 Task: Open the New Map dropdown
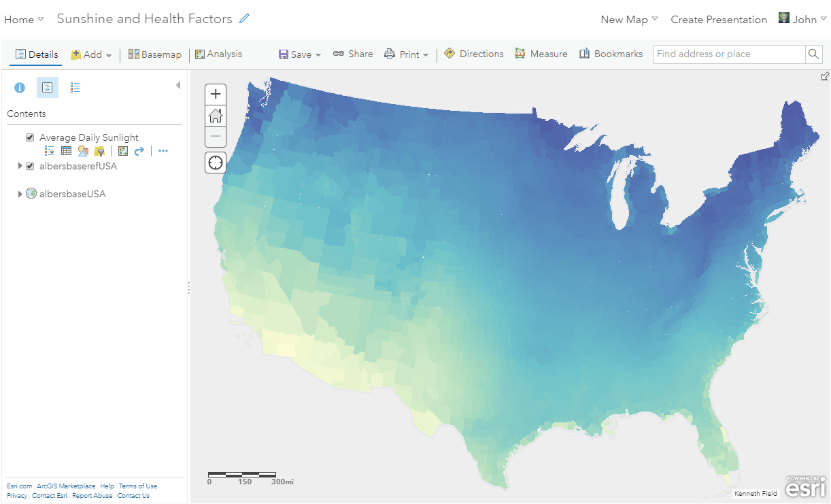tap(629, 19)
